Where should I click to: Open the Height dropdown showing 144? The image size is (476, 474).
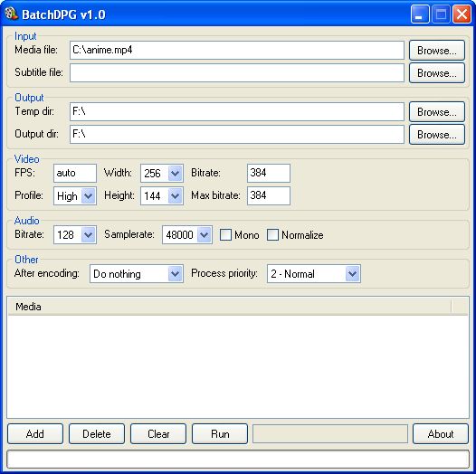pyautogui.click(x=175, y=195)
